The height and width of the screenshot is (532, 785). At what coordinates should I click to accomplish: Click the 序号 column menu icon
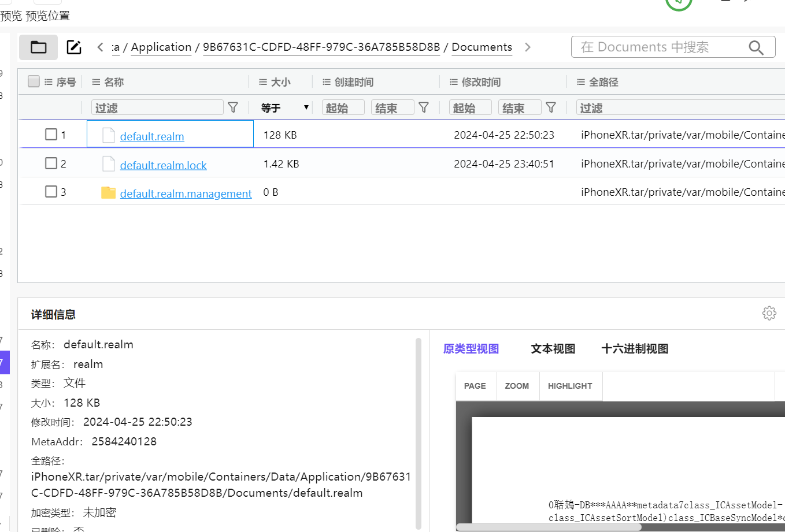(x=49, y=82)
